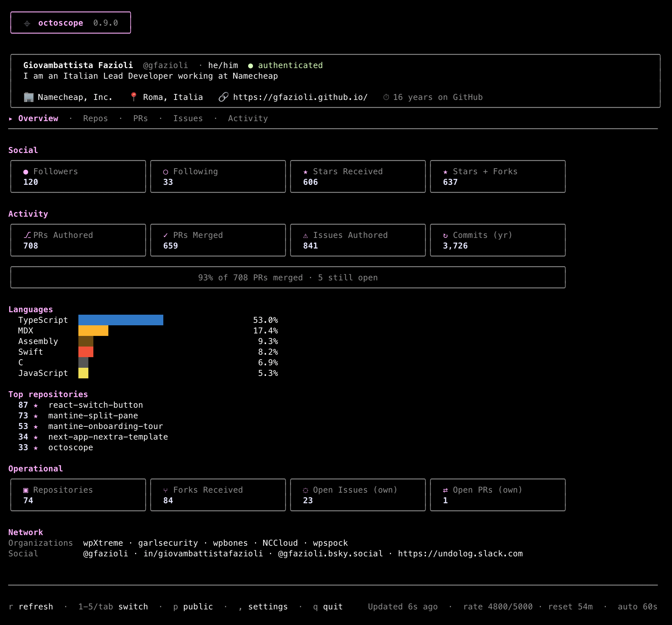
Task: Click the brown Assembly language bar
Action: [x=86, y=342]
